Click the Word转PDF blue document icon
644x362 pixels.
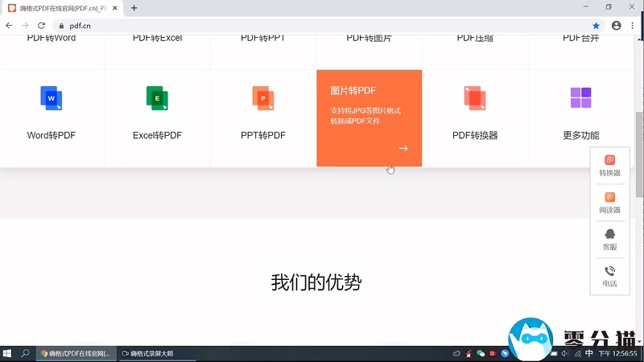(x=52, y=98)
